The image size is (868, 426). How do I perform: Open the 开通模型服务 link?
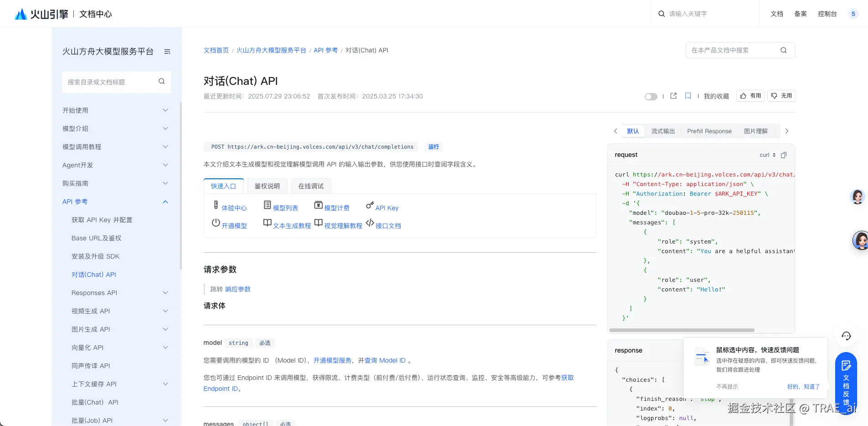(x=333, y=360)
